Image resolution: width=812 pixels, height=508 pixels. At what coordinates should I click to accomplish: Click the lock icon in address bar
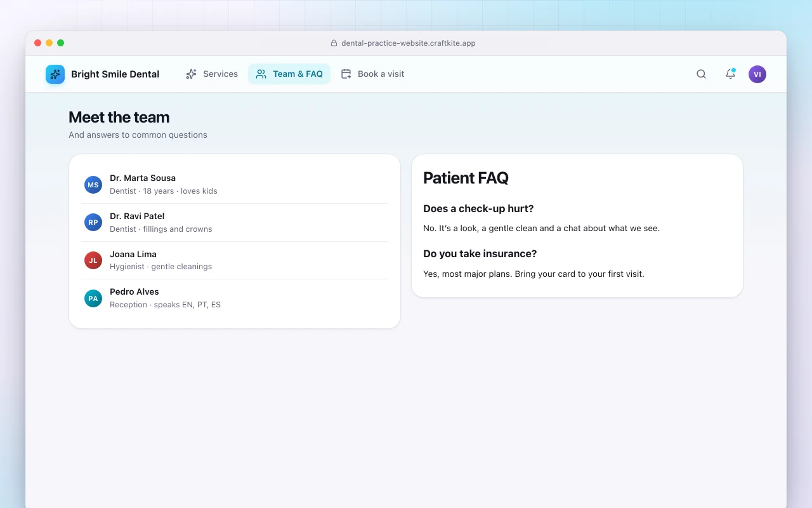(334, 43)
